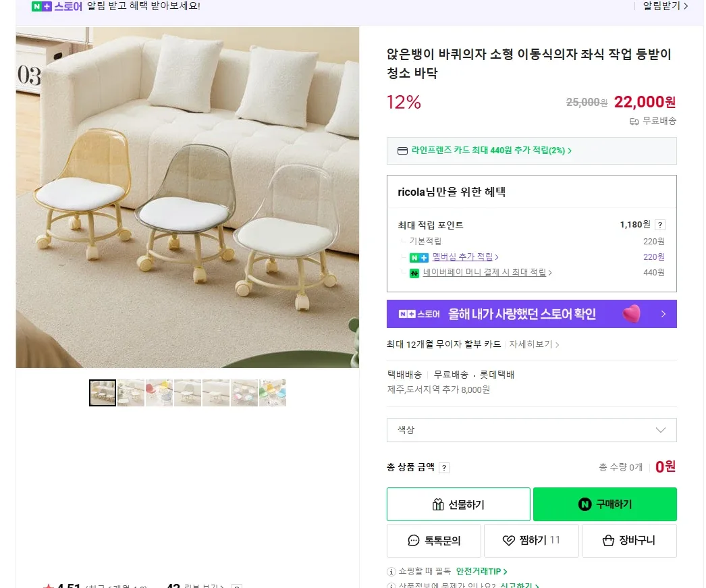
Task: Click help icon next to 최대 적립 포인트
Action: (660, 225)
